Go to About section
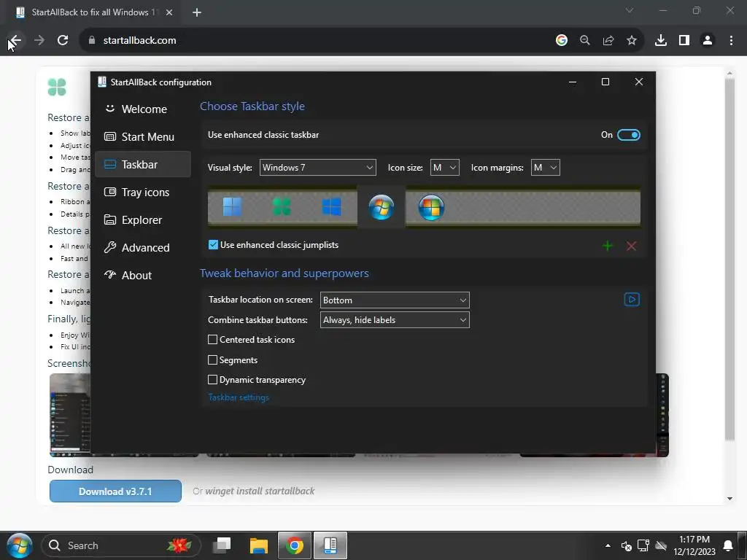 click(x=143, y=275)
